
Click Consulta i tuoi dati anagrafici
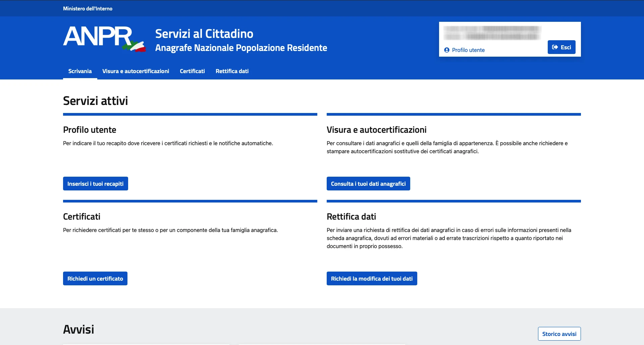[x=368, y=184]
